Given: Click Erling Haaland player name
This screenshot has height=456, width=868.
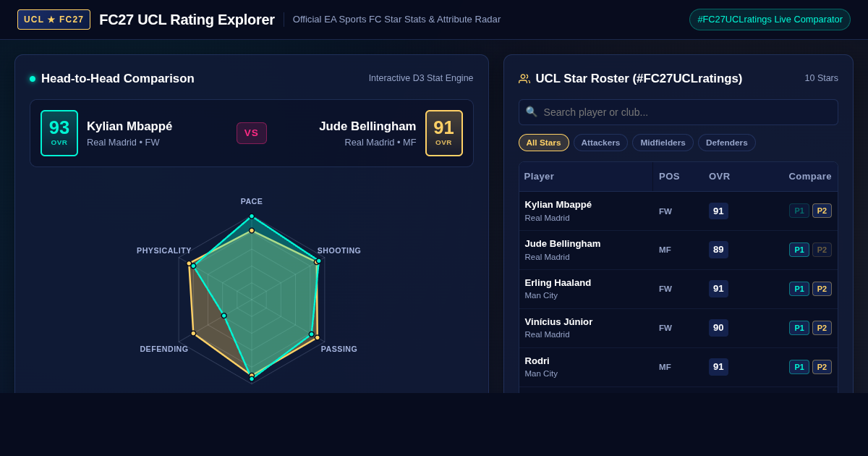Looking at the screenshot, I should tap(558, 283).
